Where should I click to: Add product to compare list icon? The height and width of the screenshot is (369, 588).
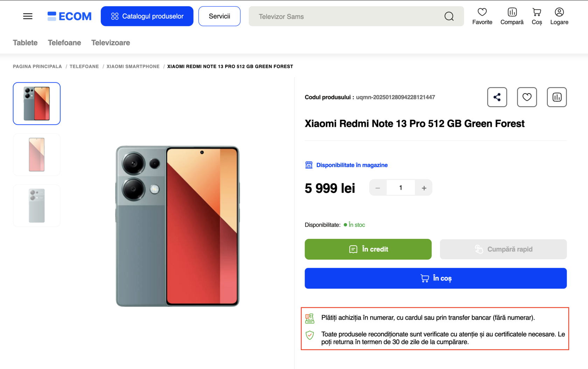pos(556,97)
